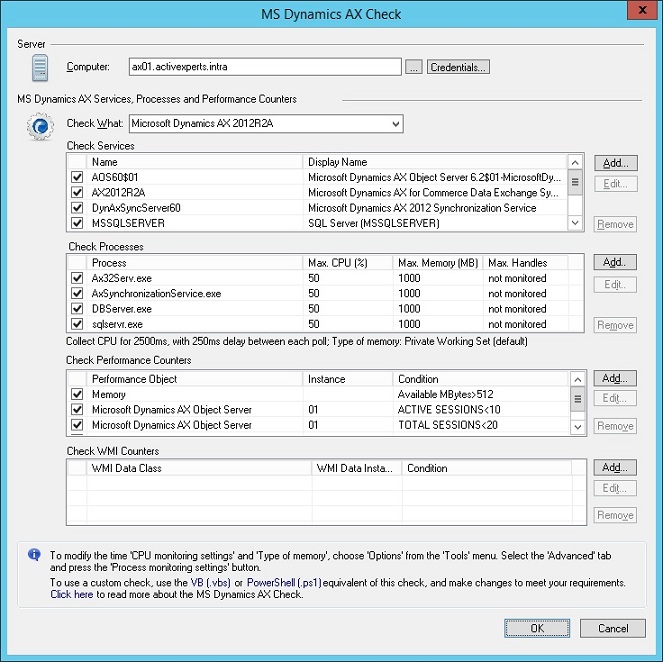Click the Performance Object column header
Screen dimensions: 663x662
pyautogui.click(x=195, y=379)
